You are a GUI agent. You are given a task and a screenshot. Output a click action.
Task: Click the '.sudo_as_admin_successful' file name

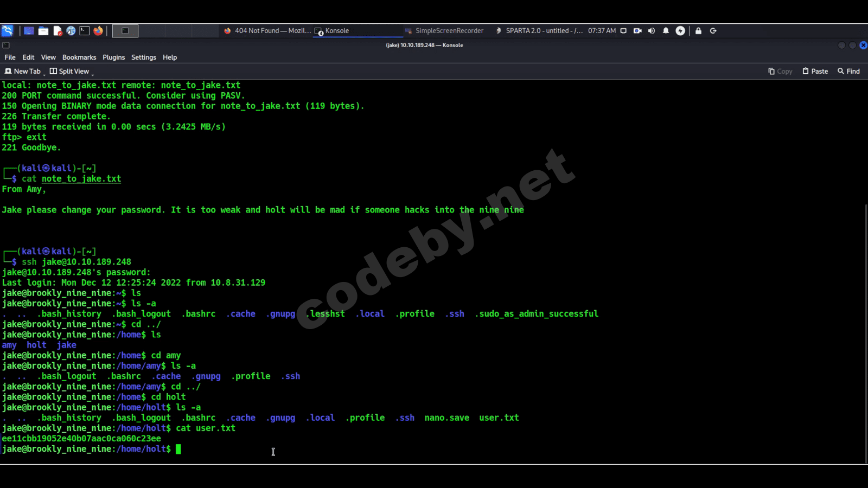pos(537,314)
